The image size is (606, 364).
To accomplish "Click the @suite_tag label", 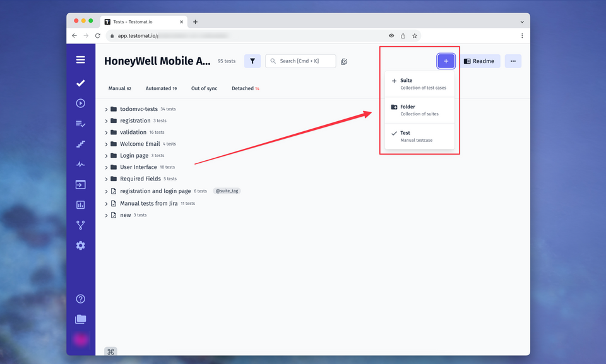I will click(227, 191).
